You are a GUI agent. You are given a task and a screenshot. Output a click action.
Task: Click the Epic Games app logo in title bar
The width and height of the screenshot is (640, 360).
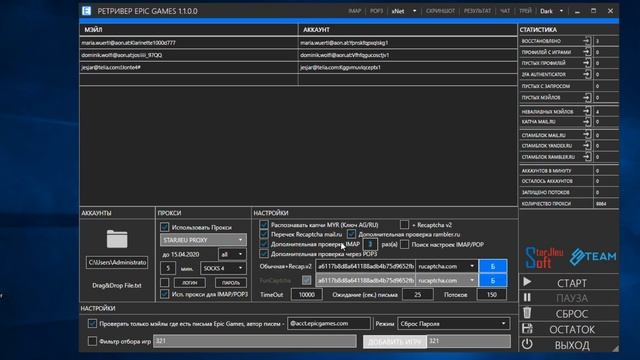[x=86, y=11]
